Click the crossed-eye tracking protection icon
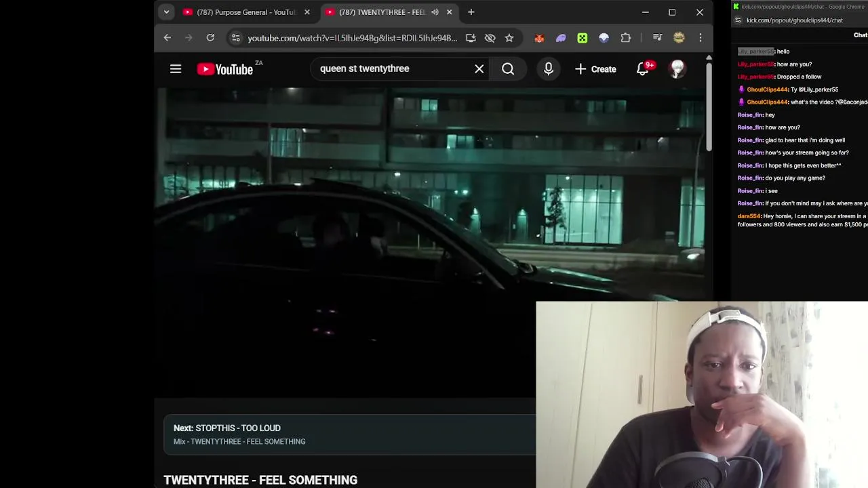The width and height of the screenshot is (868, 488). pos(490,38)
